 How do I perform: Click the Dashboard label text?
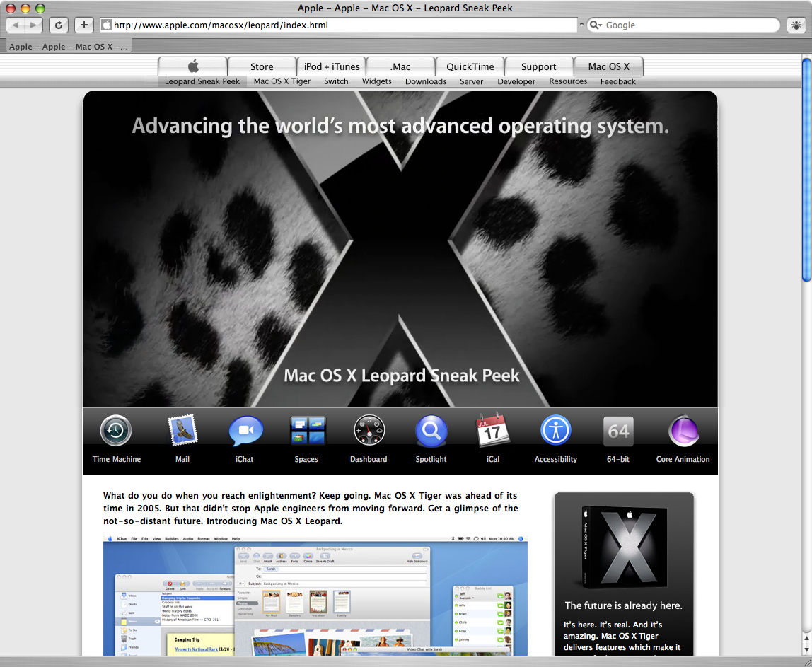pyautogui.click(x=369, y=459)
